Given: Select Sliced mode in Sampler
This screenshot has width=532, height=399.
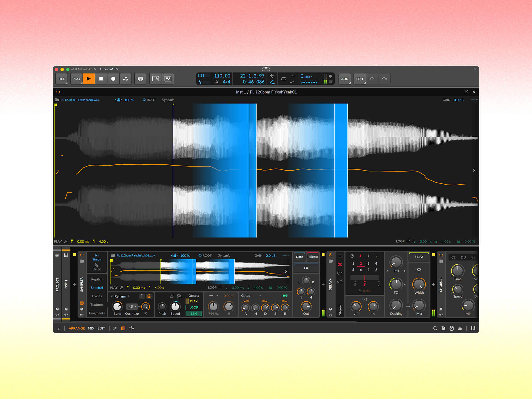Looking at the screenshot, I should (97, 267).
